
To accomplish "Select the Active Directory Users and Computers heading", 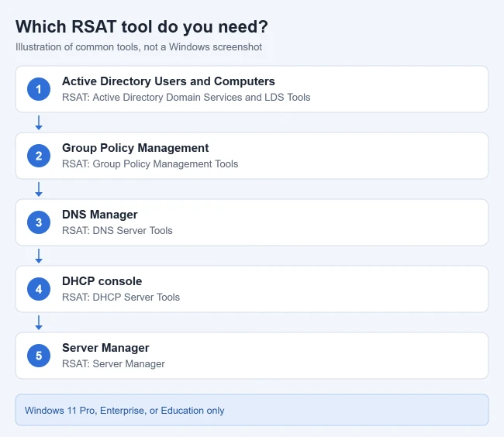I will click(x=168, y=81).
